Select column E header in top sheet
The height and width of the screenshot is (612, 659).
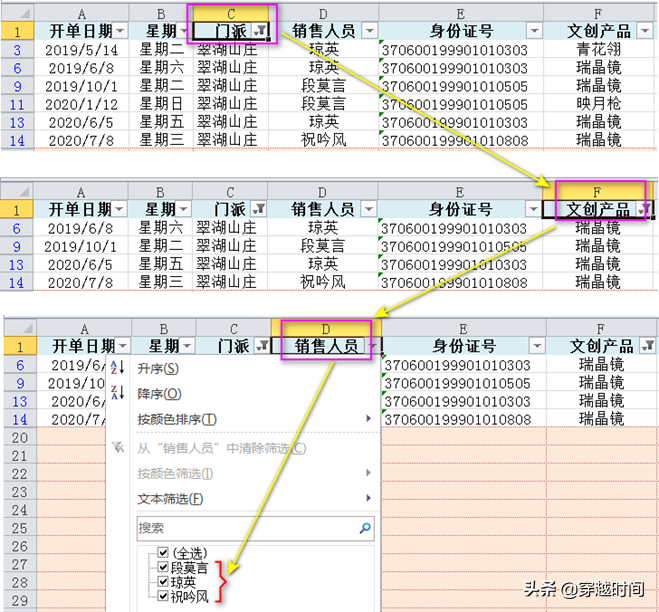coord(461,13)
